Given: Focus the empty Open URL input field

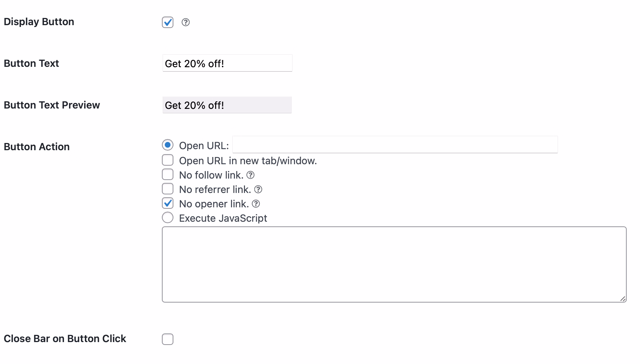Looking at the screenshot, I should point(394,145).
